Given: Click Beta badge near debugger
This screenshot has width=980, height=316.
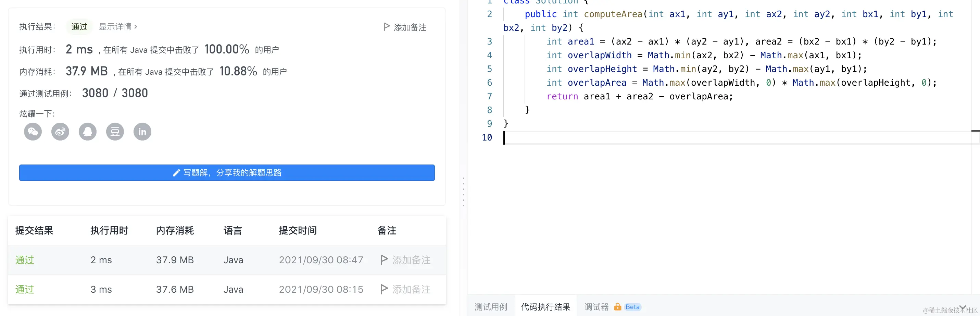Looking at the screenshot, I should (633, 307).
